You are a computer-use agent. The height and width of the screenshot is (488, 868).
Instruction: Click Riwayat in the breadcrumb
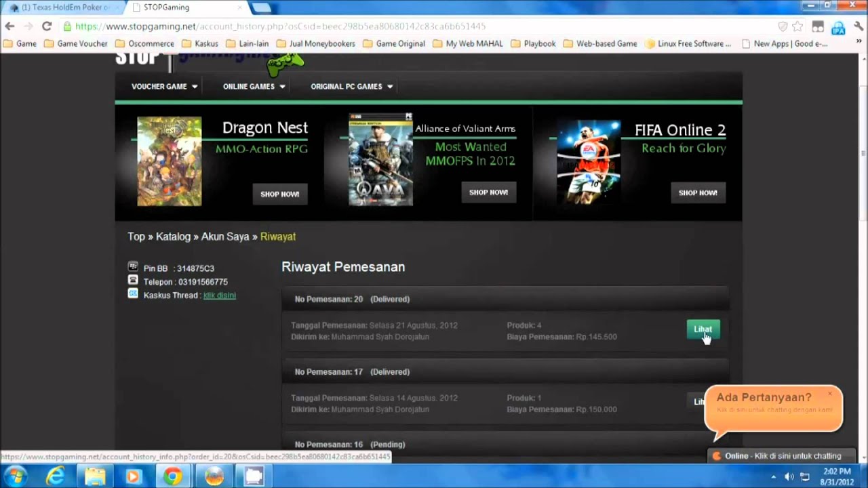click(x=278, y=237)
